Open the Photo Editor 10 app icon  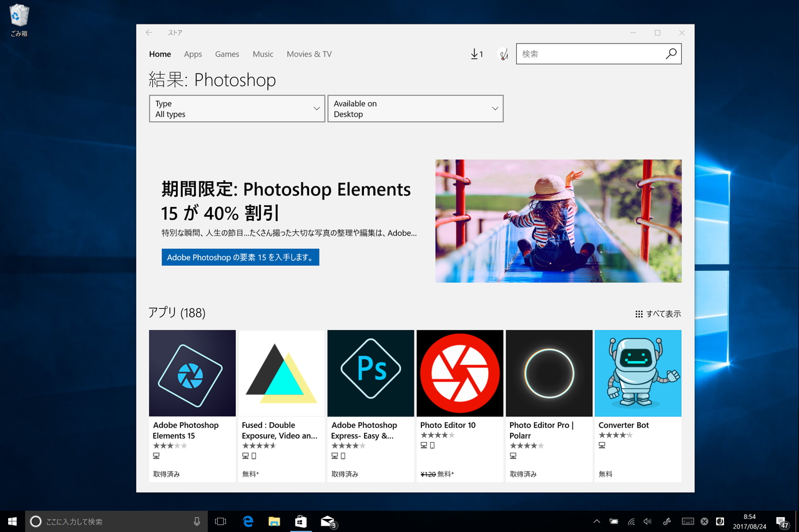[460, 373]
